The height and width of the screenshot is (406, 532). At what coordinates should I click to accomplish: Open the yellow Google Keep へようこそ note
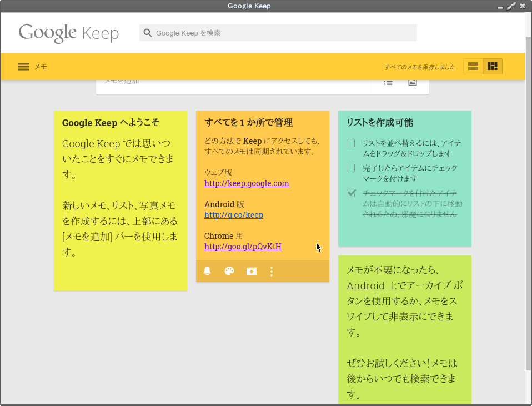pos(121,201)
